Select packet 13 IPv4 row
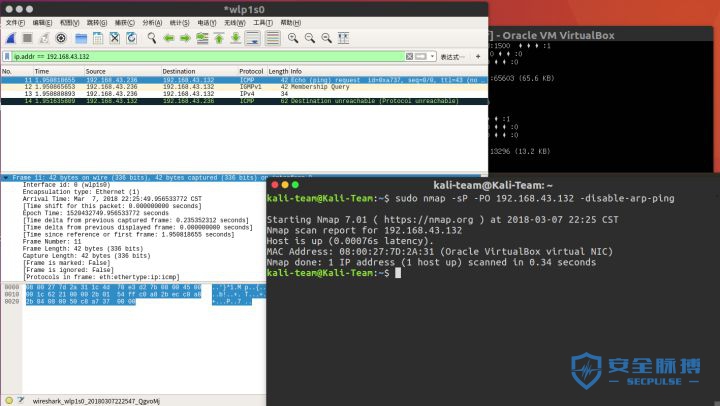Screen dimensions: 720x406 tap(244, 94)
